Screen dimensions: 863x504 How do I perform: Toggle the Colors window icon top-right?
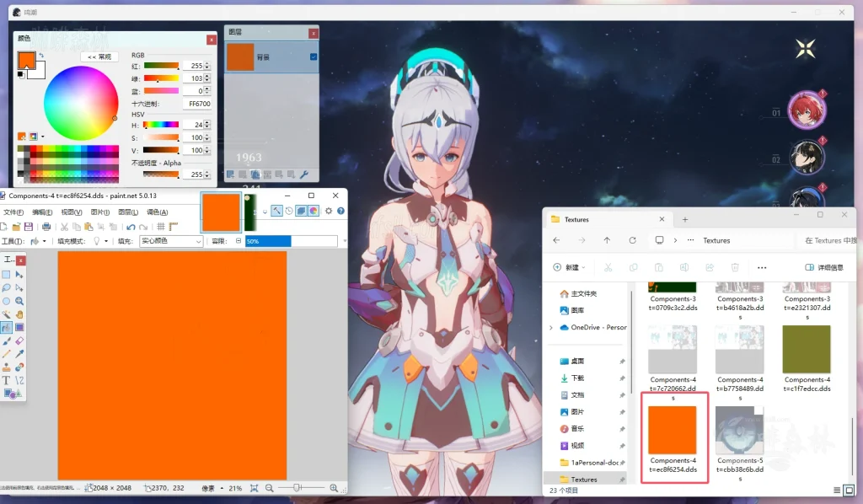coord(313,211)
